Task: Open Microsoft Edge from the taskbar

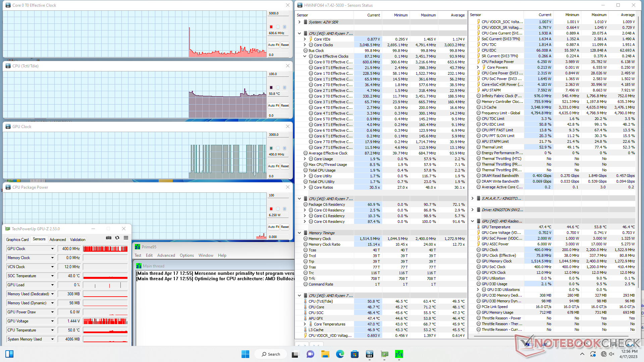Action: click(x=340, y=354)
